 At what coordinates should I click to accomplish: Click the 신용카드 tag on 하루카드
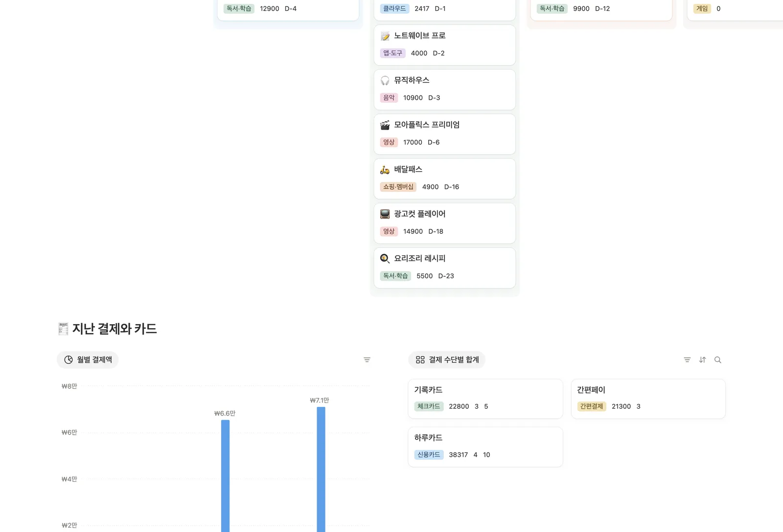point(429,455)
